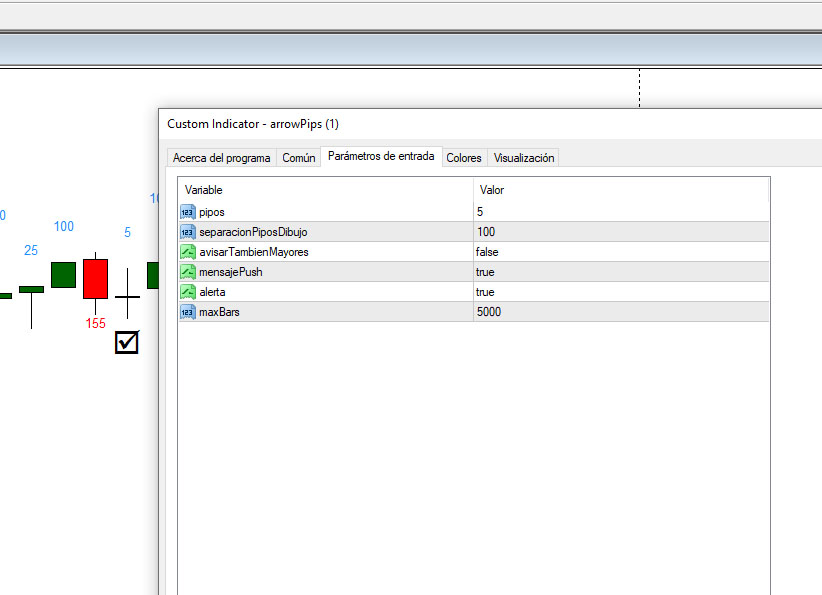822x595 pixels.
Task: Open the alerta true value dropdown
Action: [x=620, y=292]
